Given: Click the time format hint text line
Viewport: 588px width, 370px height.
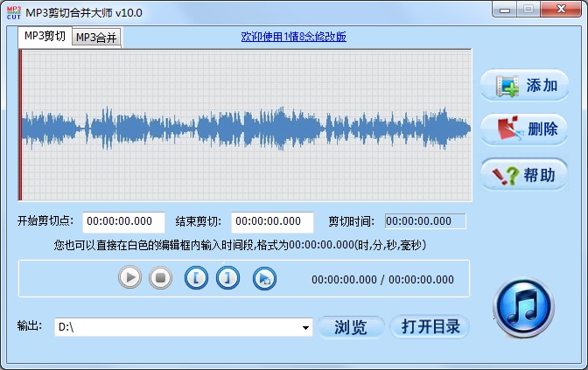Looking at the screenshot, I should (x=240, y=245).
